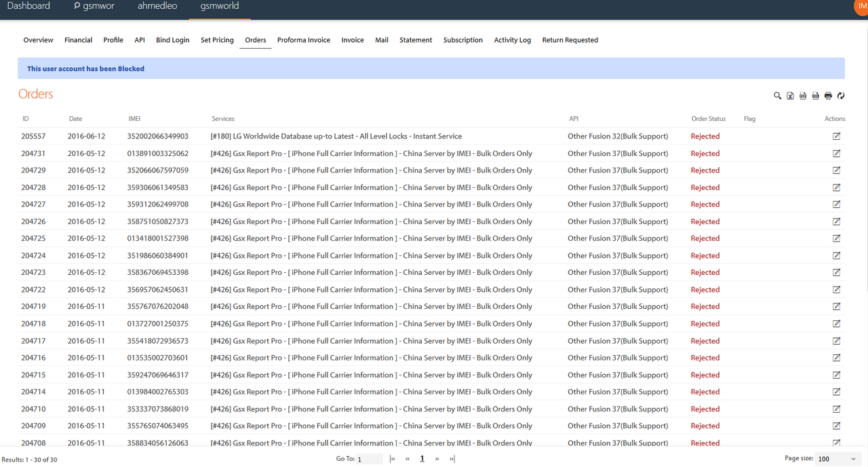Print the orders list
This screenshot has width=868, height=467.
click(x=828, y=96)
